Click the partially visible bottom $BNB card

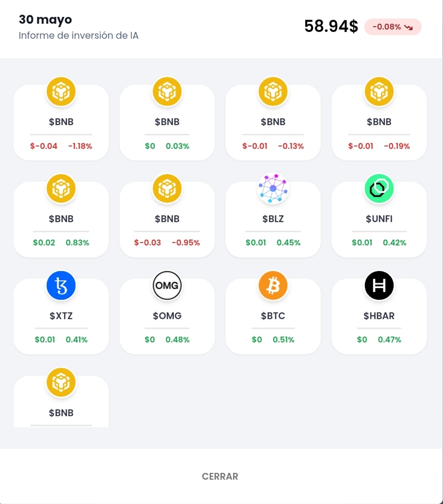61,401
